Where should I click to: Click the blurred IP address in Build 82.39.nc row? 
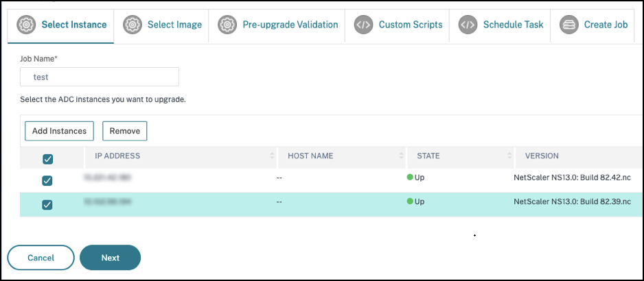(x=107, y=201)
